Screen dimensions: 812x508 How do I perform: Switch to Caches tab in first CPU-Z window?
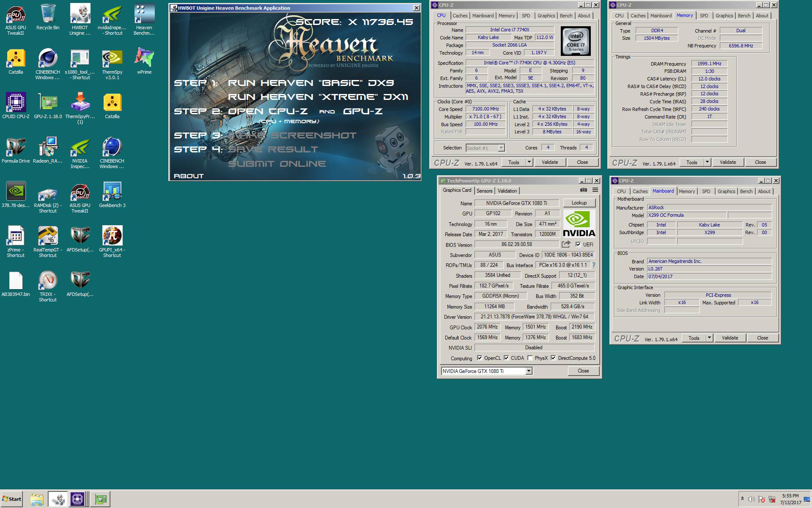pyautogui.click(x=460, y=16)
